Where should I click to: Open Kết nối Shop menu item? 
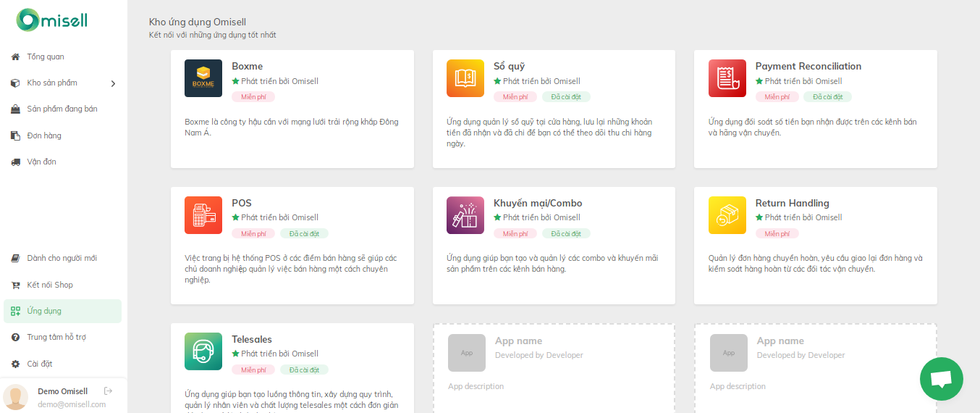[x=50, y=285]
